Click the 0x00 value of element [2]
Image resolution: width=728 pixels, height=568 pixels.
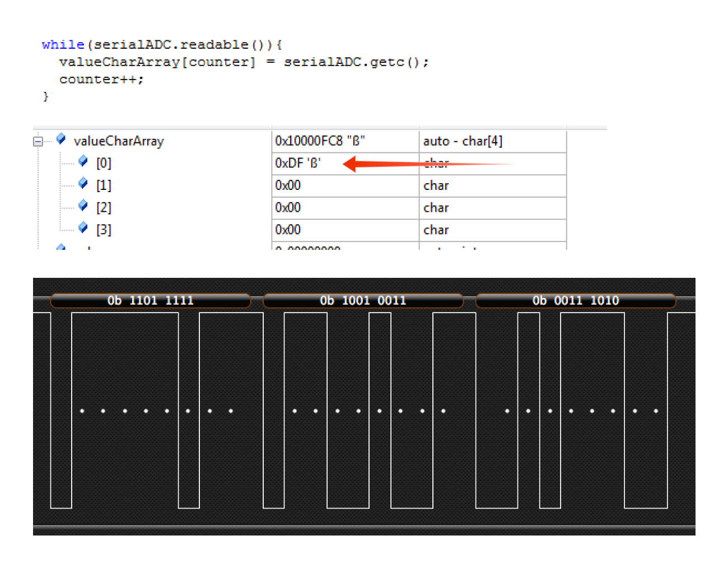(288, 208)
